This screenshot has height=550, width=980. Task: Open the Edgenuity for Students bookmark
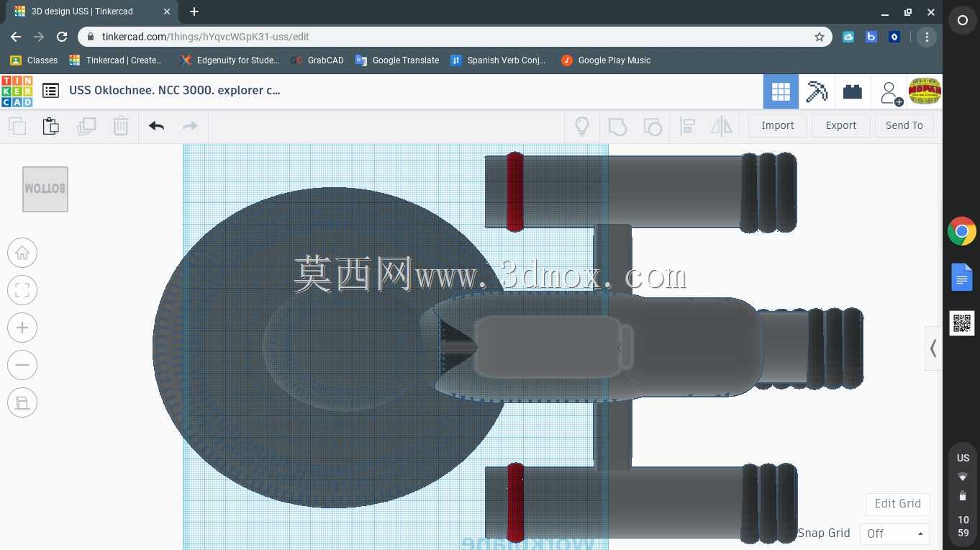(230, 60)
